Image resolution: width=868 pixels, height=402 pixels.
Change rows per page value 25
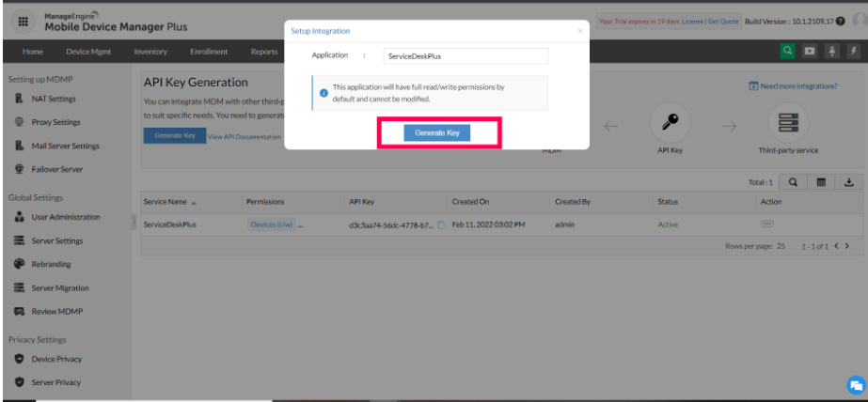(781, 246)
